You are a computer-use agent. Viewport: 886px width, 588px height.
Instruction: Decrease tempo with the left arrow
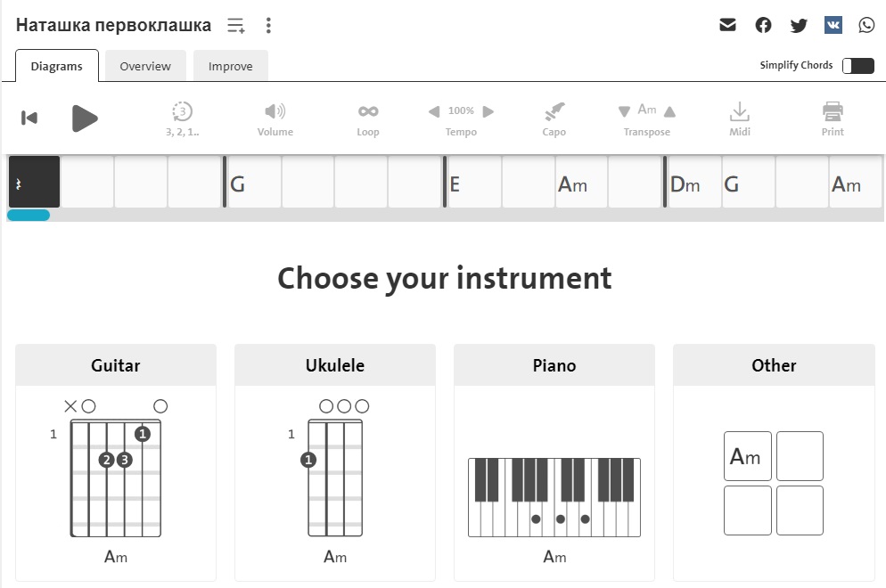[434, 111]
